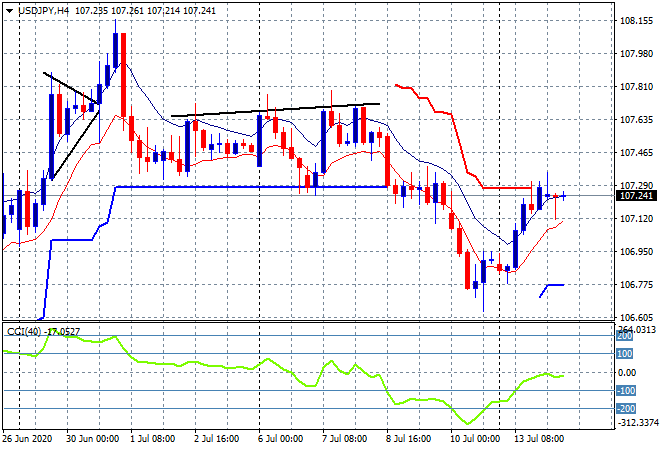This screenshot has width=660, height=450.
Task: Click the 107.465 price scale label
Action: (637, 153)
